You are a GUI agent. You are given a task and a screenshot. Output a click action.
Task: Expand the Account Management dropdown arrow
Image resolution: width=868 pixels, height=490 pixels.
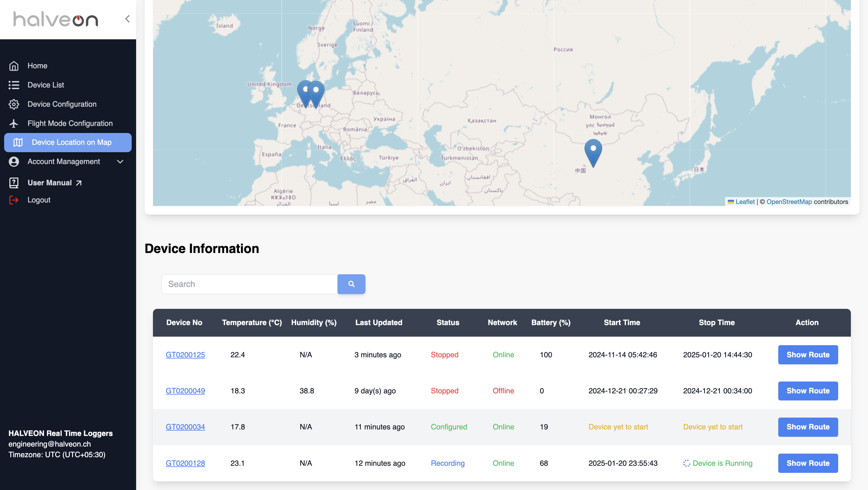tap(120, 162)
